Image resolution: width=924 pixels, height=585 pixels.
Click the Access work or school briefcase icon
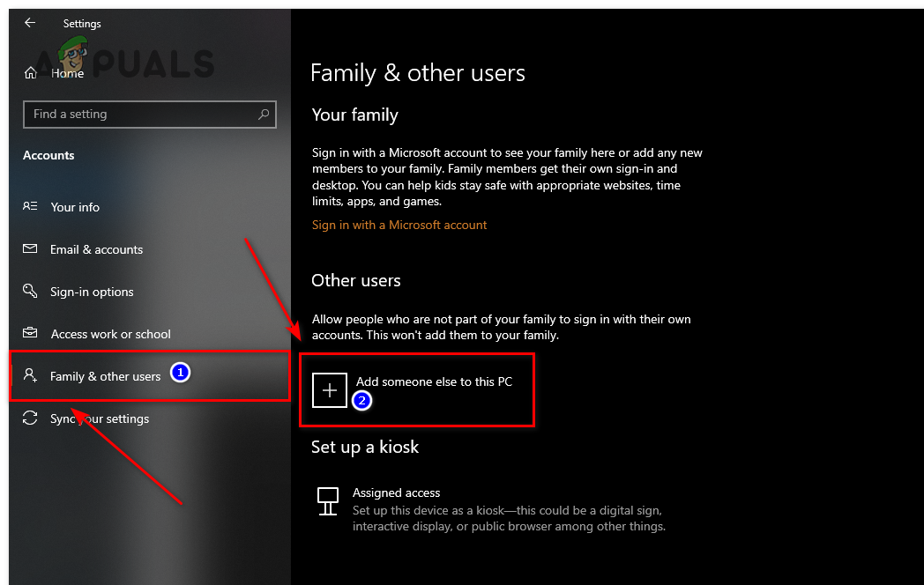click(31, 333)
